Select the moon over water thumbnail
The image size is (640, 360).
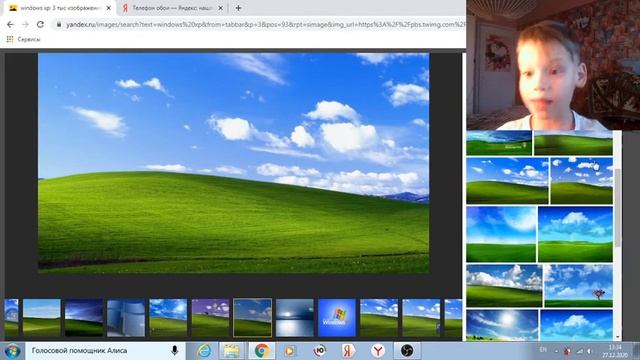(x=295, y=318)
